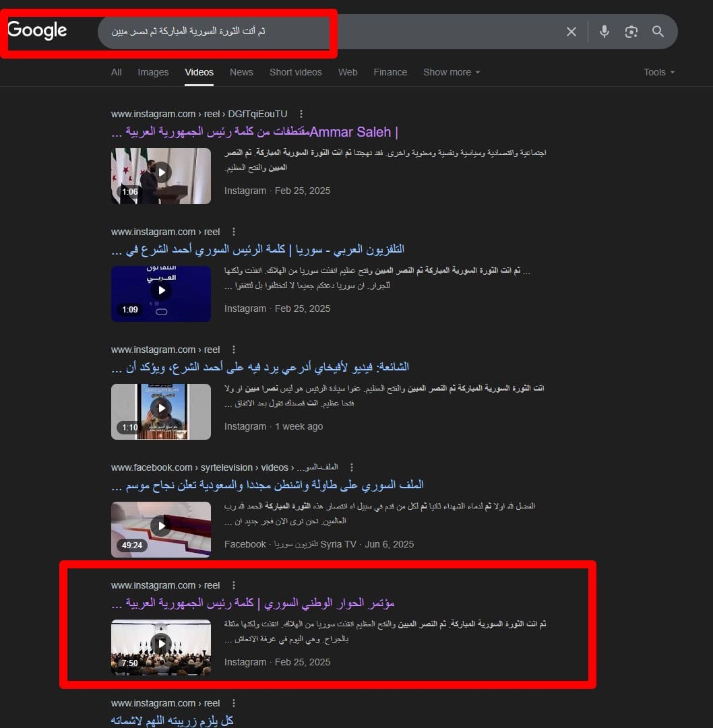Image resolution: width=713 pixels, height=728 pixels.
Task: Play the 1:06 Instagram reel thumbnail
Action: [160, 176]
